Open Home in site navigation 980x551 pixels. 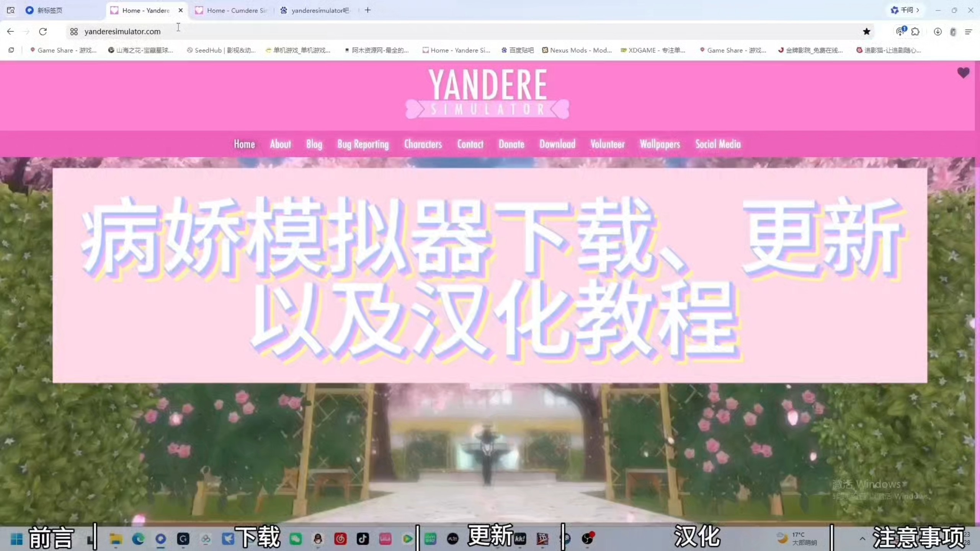tap(244, 144)
